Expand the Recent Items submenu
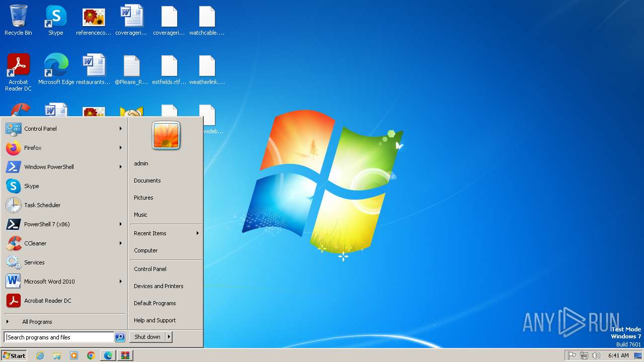This screenshot has width=644, height=362. click(x=166, y=233)
